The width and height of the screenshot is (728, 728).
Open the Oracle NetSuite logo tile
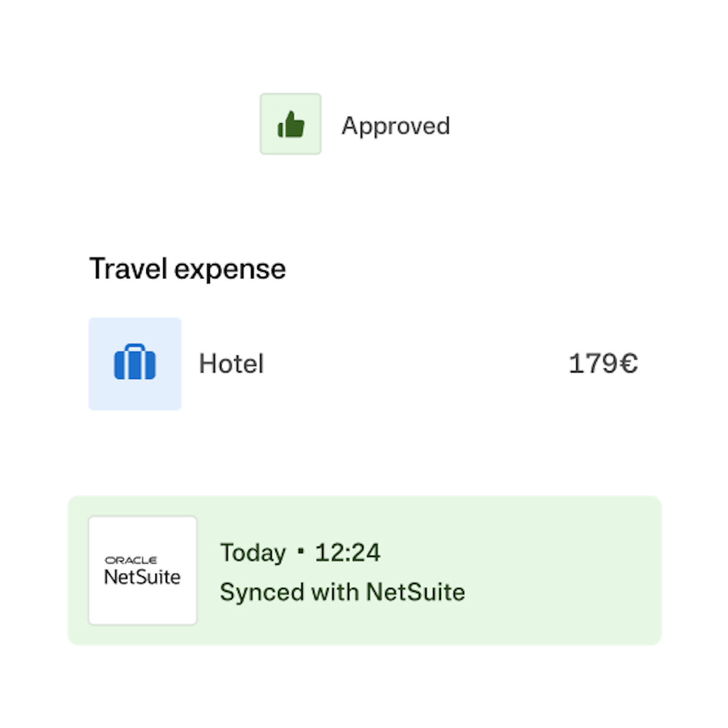tap(143, 570)
